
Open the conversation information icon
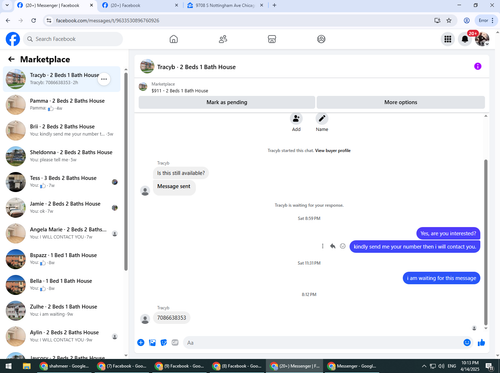point(478,66)
